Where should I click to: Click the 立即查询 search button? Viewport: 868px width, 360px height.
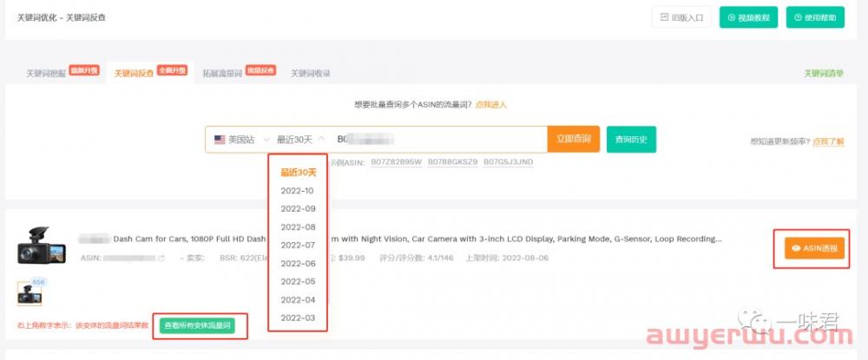[574, 140]
